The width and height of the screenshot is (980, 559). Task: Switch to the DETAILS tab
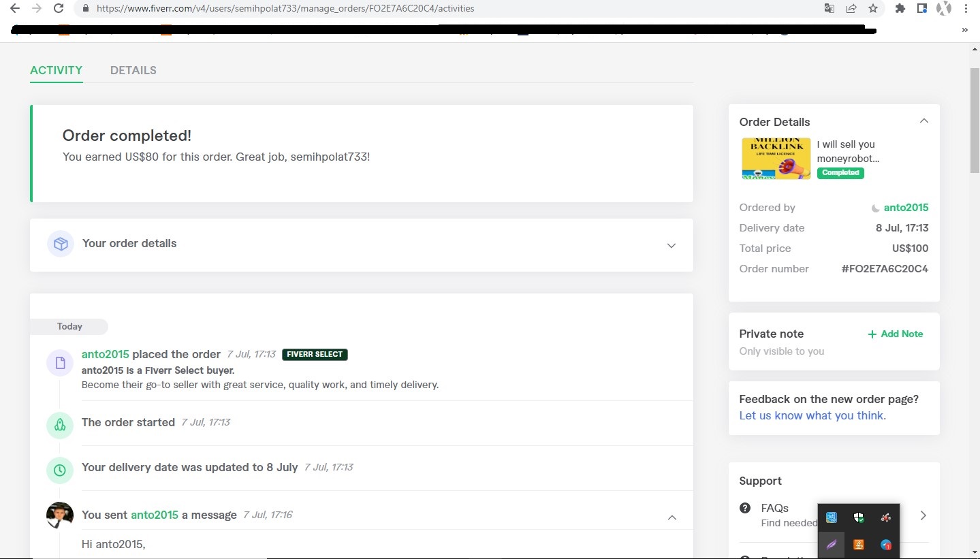pyautogui.click(x=133, y=70)
